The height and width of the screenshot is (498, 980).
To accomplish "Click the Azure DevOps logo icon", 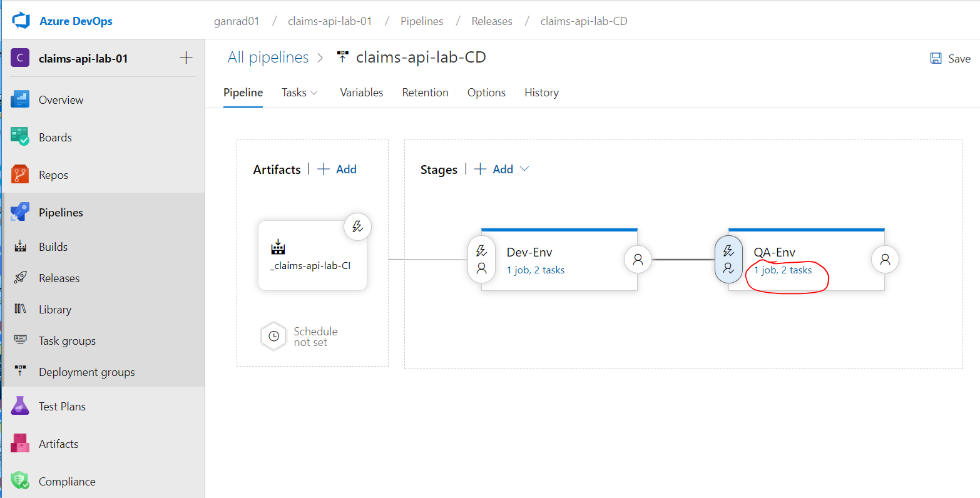I will [x=21, y=21].
